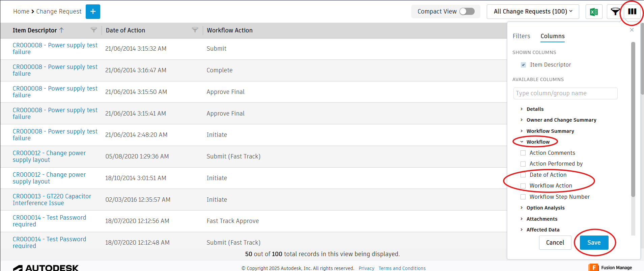
Task: Enable the Workflow Action checkbox
Action: 523,186
